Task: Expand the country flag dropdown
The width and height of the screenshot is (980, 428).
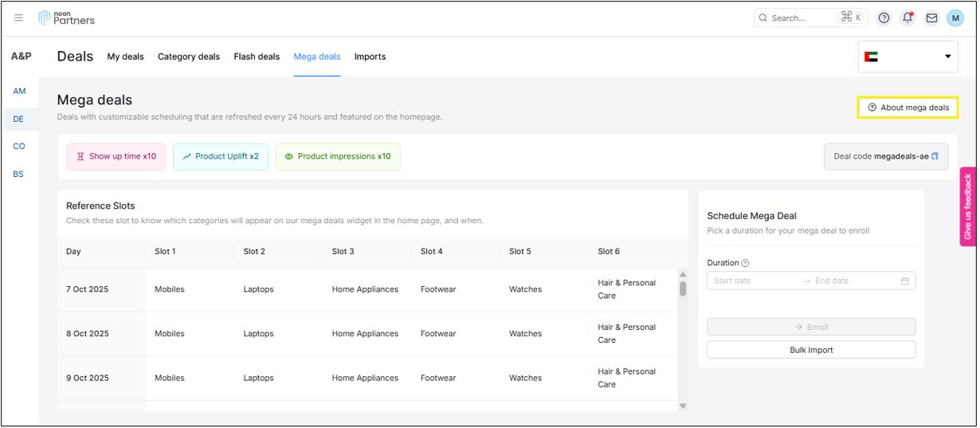Action: pyautogui.click(x=907, y=57)
